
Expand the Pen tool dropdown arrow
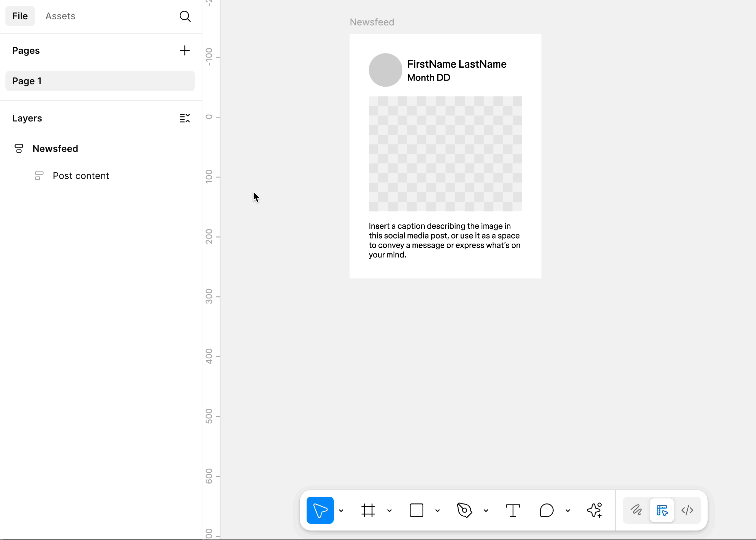tap(486, 511)
